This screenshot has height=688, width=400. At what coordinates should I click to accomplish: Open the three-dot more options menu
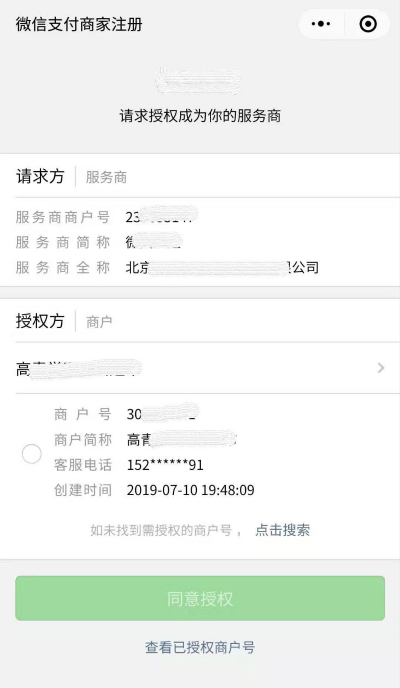click(x=321, y=24)
